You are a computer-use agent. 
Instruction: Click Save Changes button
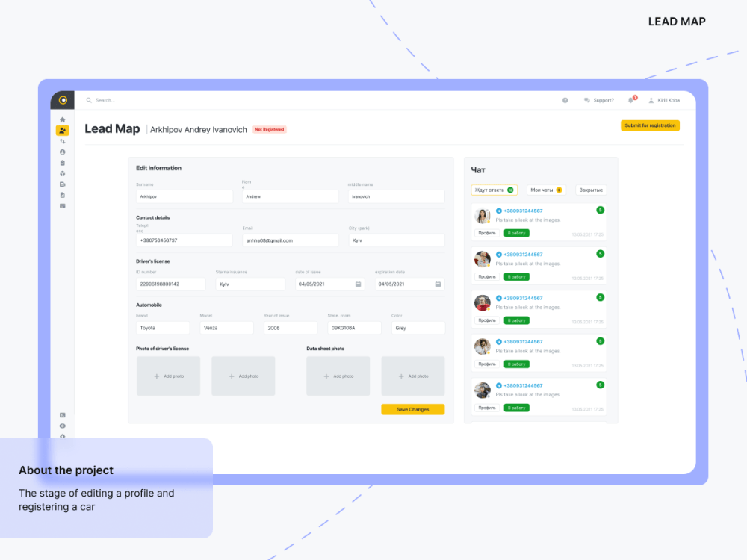(x=413, y=409)
